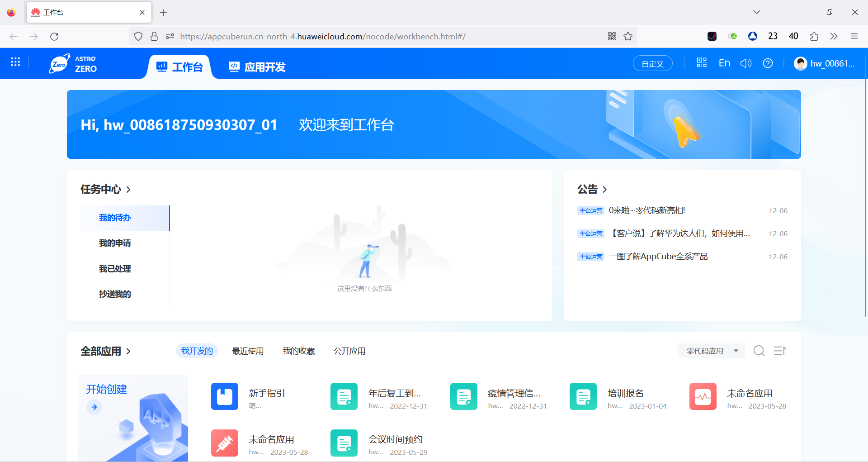Open the 零代码应用 dropdown
868x462 pixels.
click(x=711, y=351)
